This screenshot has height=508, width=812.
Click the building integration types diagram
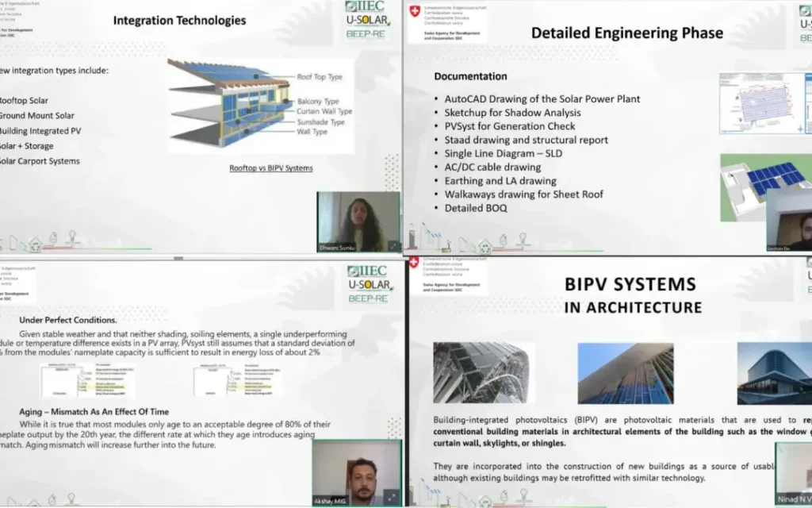tap(261, 104)
